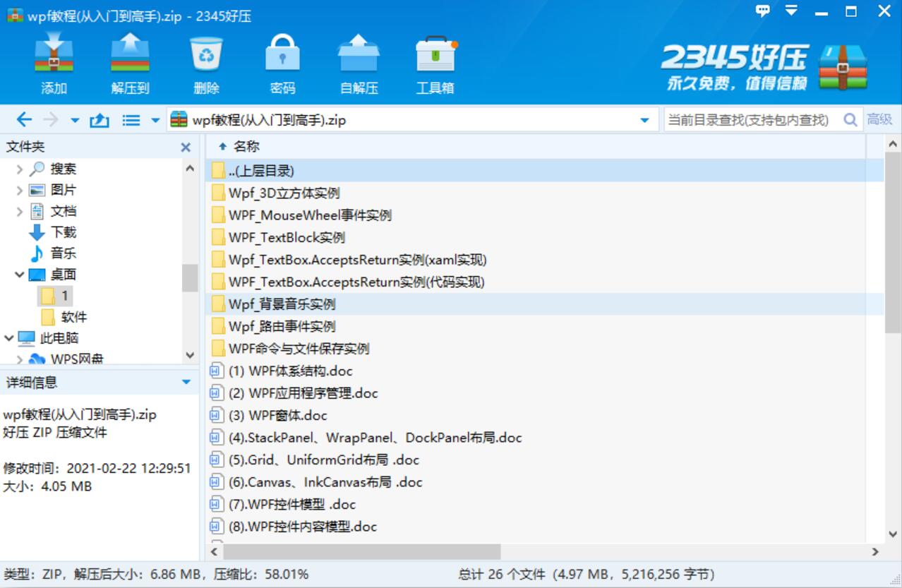Click the 自解压 (self-extract) icon

(359, 54)
